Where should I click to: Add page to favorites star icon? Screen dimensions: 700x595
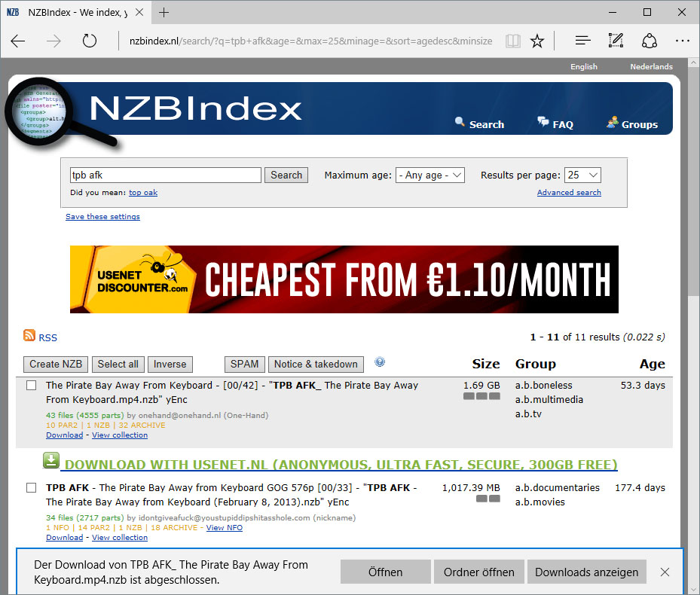click(537, 41)
